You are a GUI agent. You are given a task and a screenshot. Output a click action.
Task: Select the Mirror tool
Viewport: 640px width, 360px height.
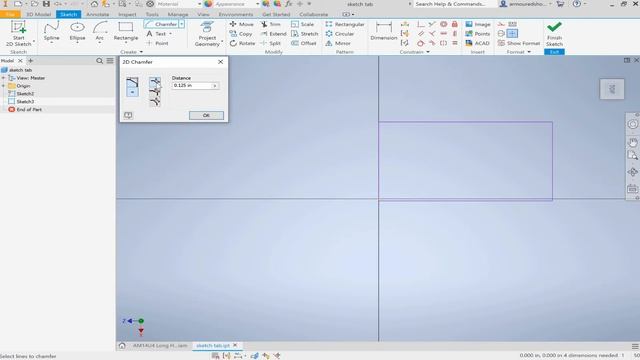(338, 43)
